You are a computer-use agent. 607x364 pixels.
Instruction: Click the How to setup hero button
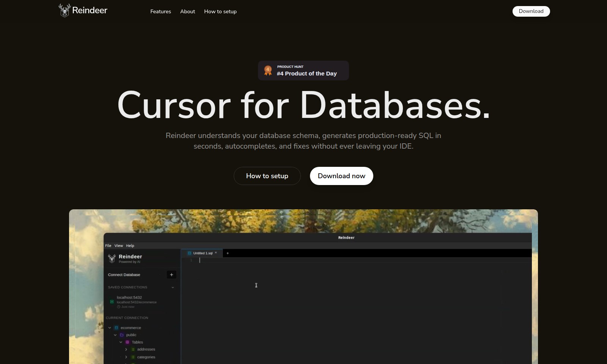click(267, 176)
